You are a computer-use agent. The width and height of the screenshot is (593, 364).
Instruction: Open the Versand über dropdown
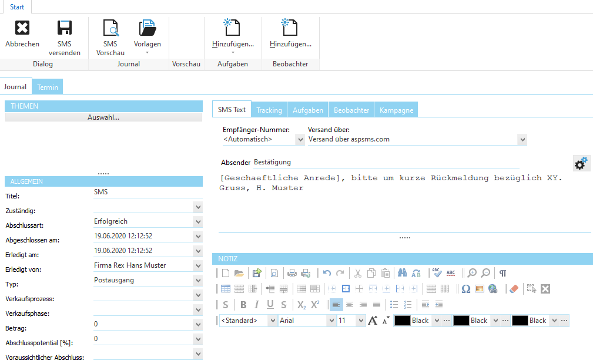522,139
